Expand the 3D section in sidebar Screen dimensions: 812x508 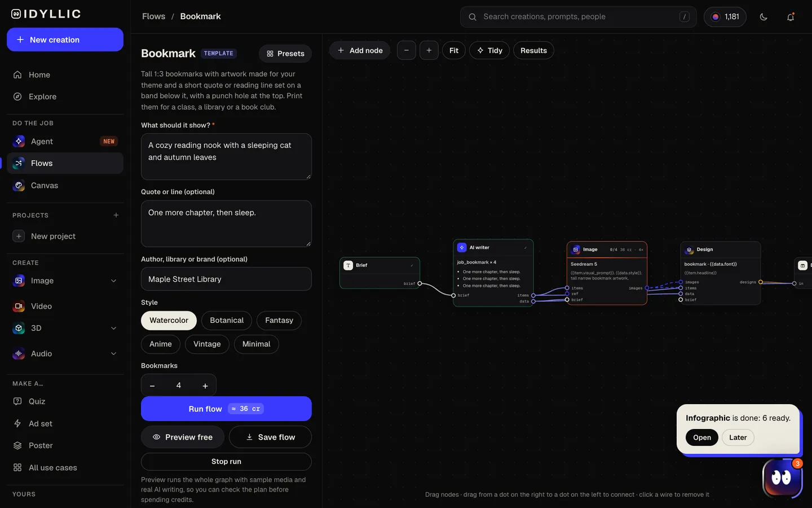(x=113, y=328)
